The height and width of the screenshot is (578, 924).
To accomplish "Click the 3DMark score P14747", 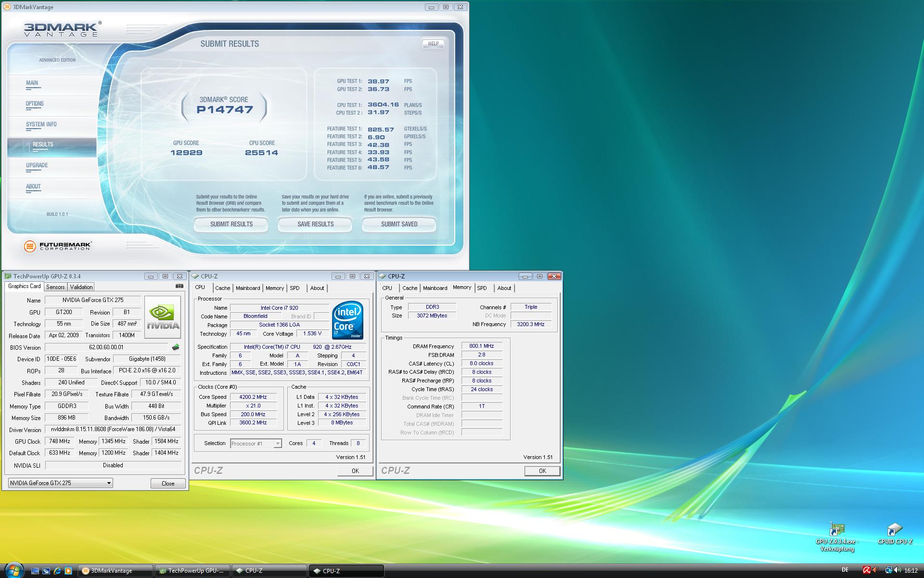I will click(x=225, y=110).
